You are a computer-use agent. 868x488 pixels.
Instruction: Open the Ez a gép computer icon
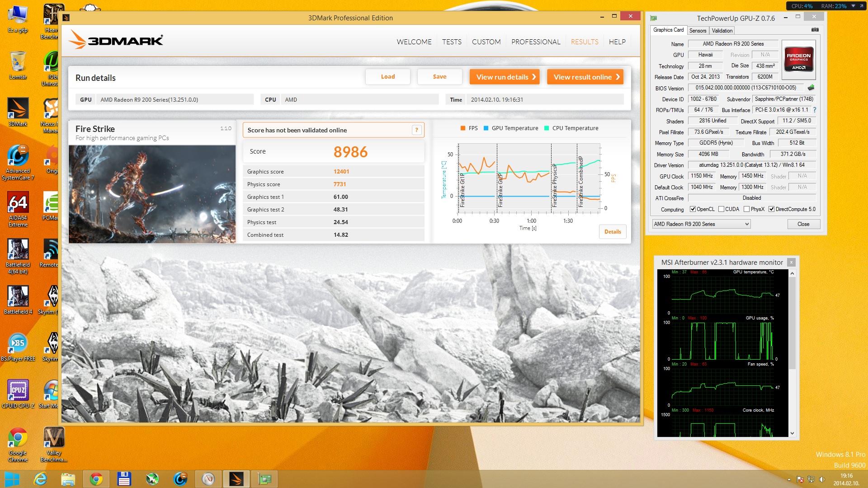18,19
